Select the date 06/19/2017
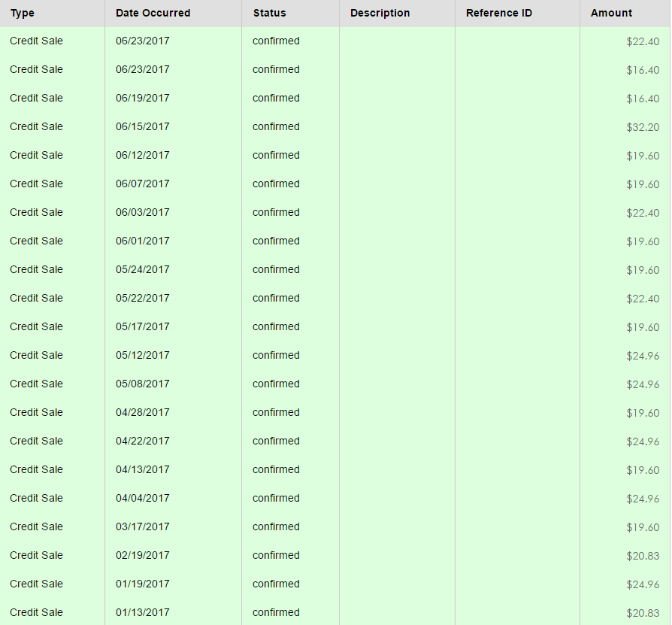Screen dimensions: 672x625 (143, 99)
